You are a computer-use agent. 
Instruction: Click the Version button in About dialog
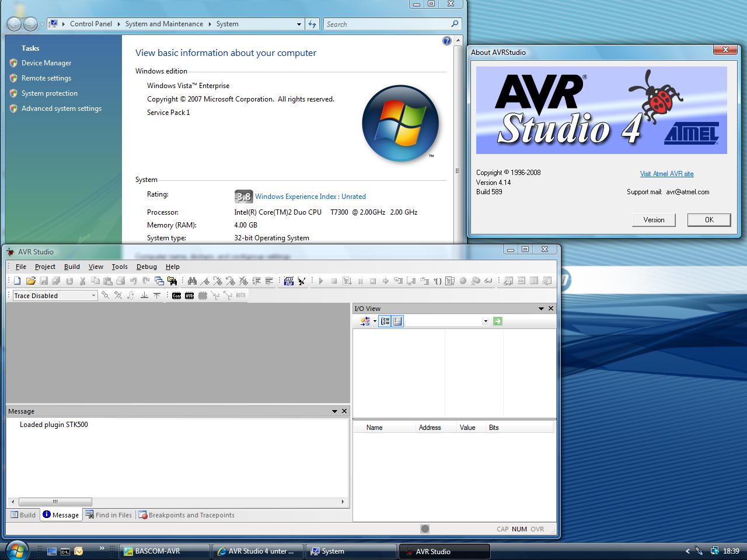[654, 220]
